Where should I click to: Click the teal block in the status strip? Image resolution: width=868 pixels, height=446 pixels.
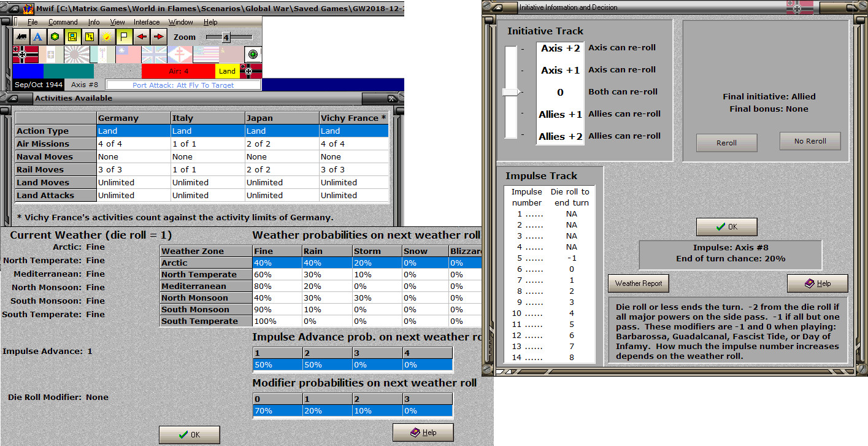(x=68, y=71)
